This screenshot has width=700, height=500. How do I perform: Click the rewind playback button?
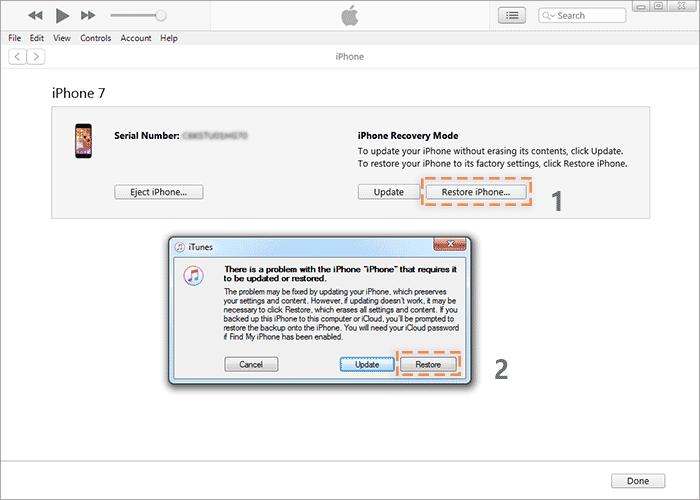click(x=35, y=16)
